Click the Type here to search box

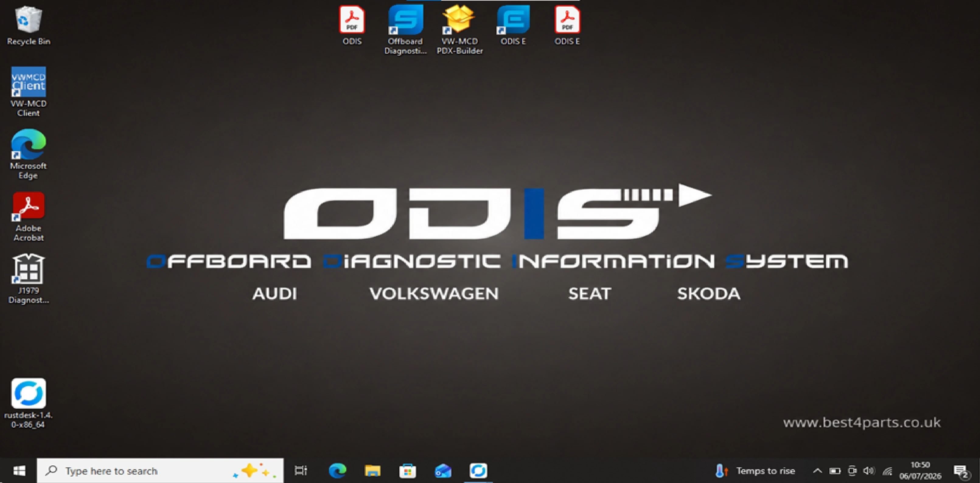160,471
